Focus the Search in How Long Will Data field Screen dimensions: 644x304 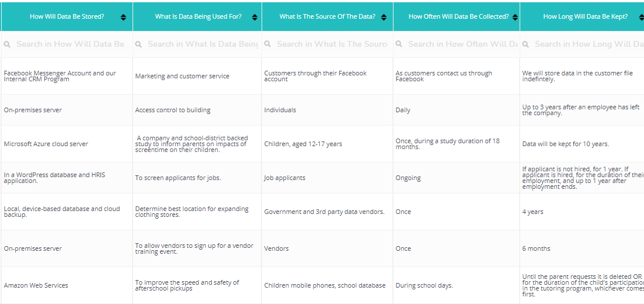582,44
